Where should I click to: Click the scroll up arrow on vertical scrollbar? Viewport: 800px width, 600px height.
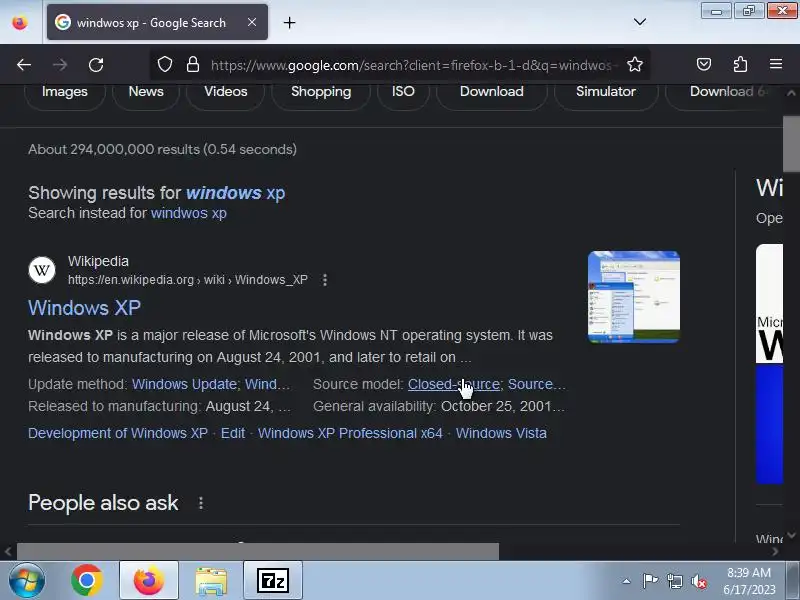(x=791, y=93)
